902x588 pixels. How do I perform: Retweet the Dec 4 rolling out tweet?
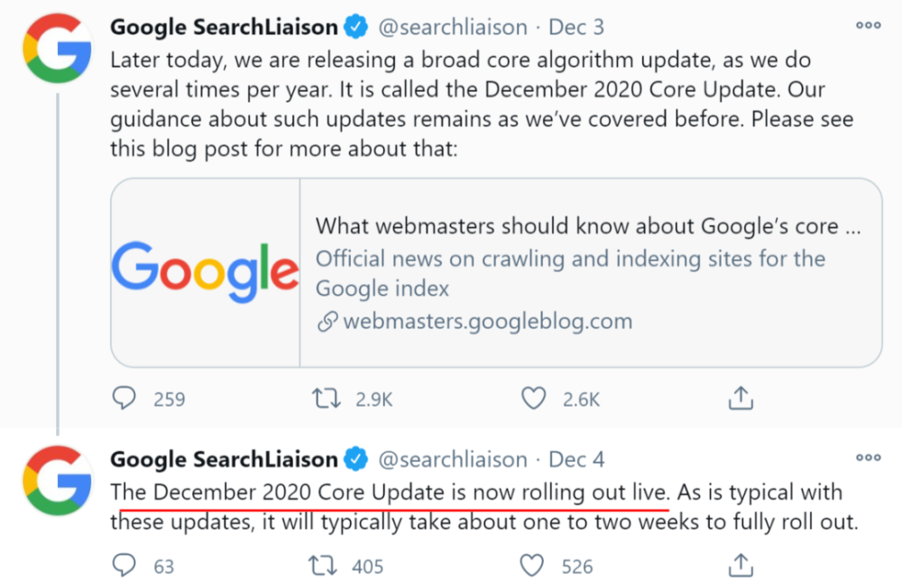(x=323, y=565)
